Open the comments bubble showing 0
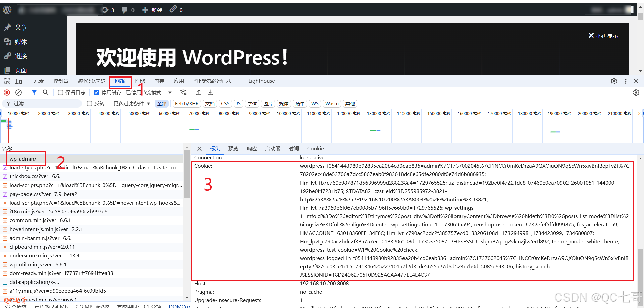The image size is (644, 308). click(128, 10)
